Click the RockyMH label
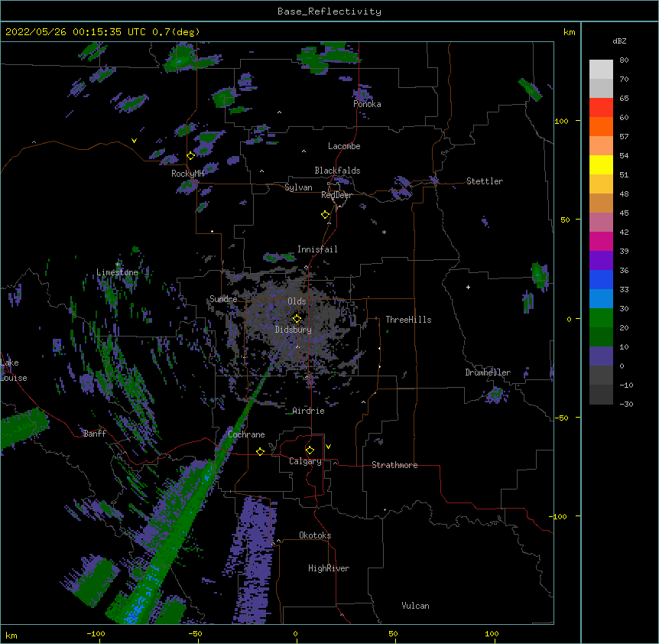659x644 pixels. point(187,173)
